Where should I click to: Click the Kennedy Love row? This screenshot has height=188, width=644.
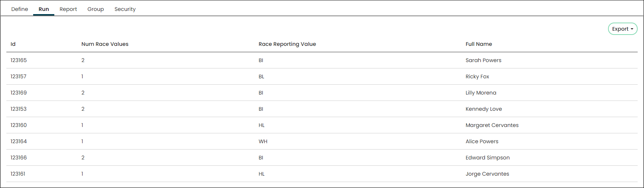point(322,109)
